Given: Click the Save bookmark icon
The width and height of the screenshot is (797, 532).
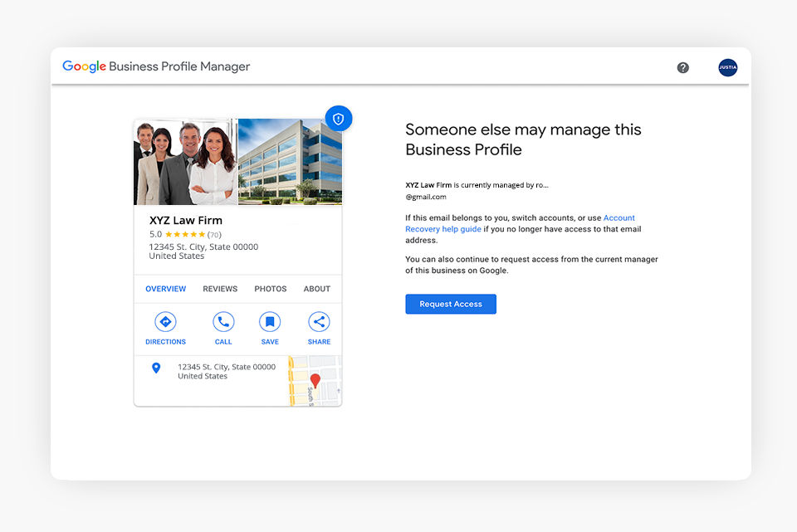Looking at the screenshot, I should click(269, 322).
